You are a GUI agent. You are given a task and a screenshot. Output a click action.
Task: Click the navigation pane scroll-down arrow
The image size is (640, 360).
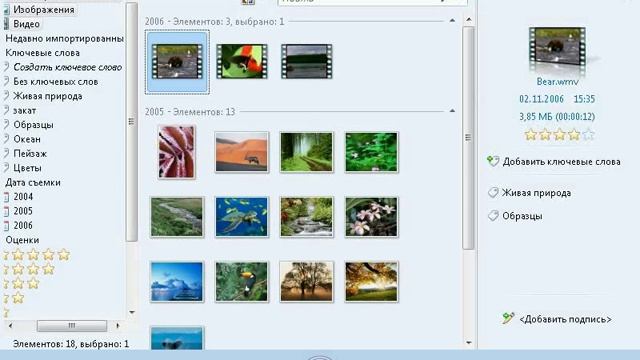pyautogui.click(x=132, y=313)
